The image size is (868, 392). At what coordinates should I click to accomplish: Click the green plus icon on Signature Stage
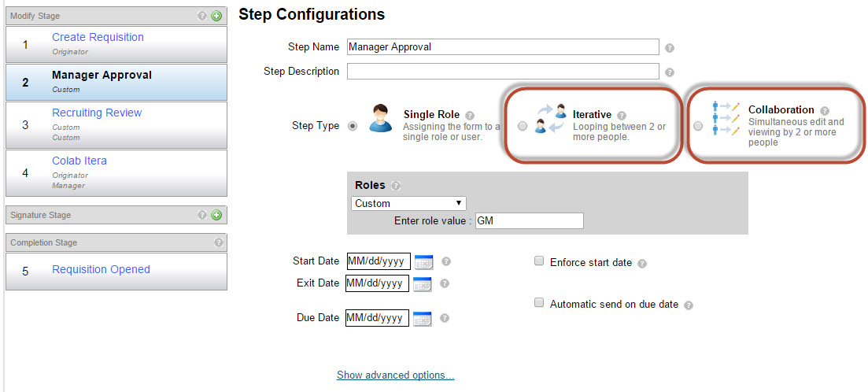click(x=216, y=215)
